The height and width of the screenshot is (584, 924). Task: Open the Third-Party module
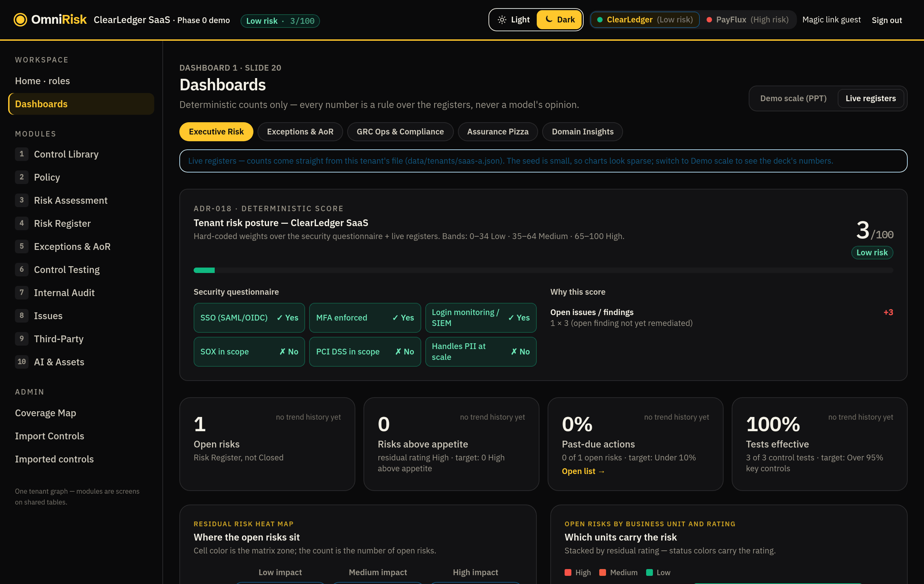click(x=81, y=339)
